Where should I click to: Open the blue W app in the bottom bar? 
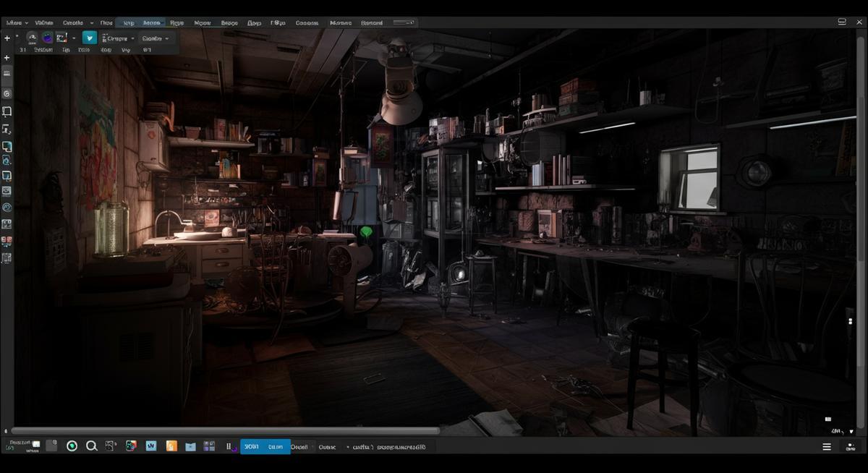[151, 446]
